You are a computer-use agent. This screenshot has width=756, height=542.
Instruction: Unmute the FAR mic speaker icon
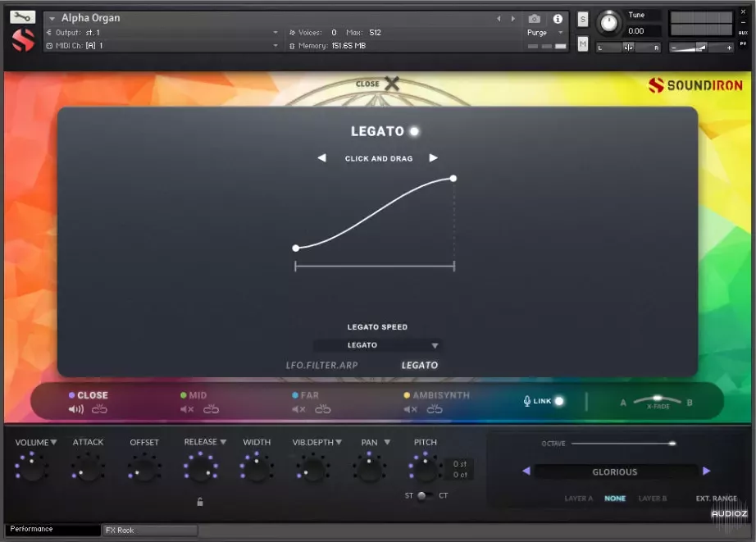point(299,409)
